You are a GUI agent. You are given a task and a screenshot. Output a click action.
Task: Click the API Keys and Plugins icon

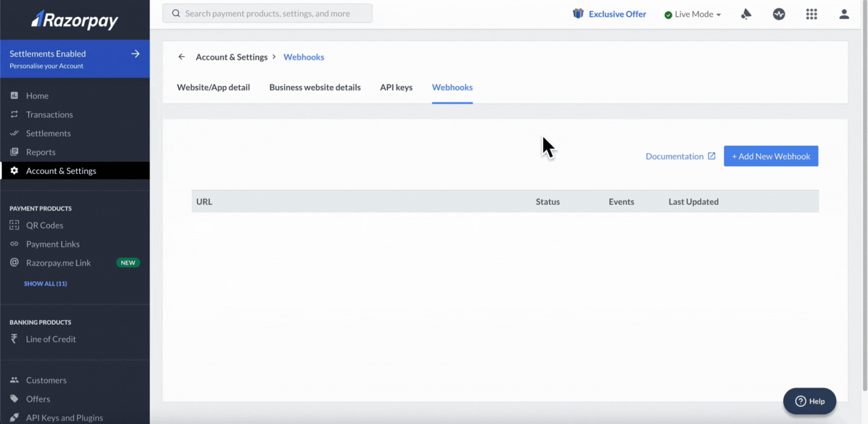click(x=14, y=418)
